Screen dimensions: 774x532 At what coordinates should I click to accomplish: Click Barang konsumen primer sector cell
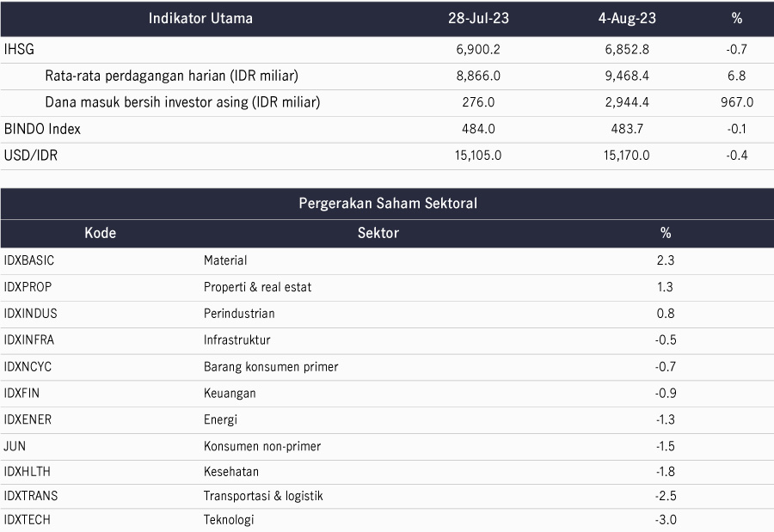coord(271,367)
